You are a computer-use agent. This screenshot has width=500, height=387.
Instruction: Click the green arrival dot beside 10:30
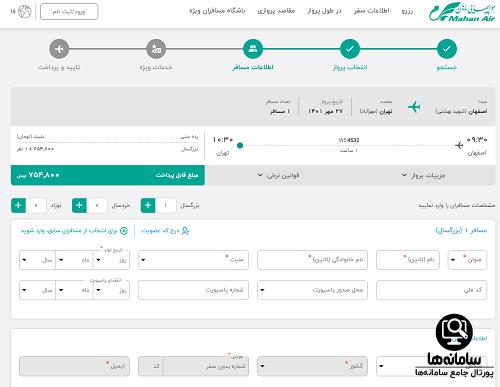(x=240, y=145)
